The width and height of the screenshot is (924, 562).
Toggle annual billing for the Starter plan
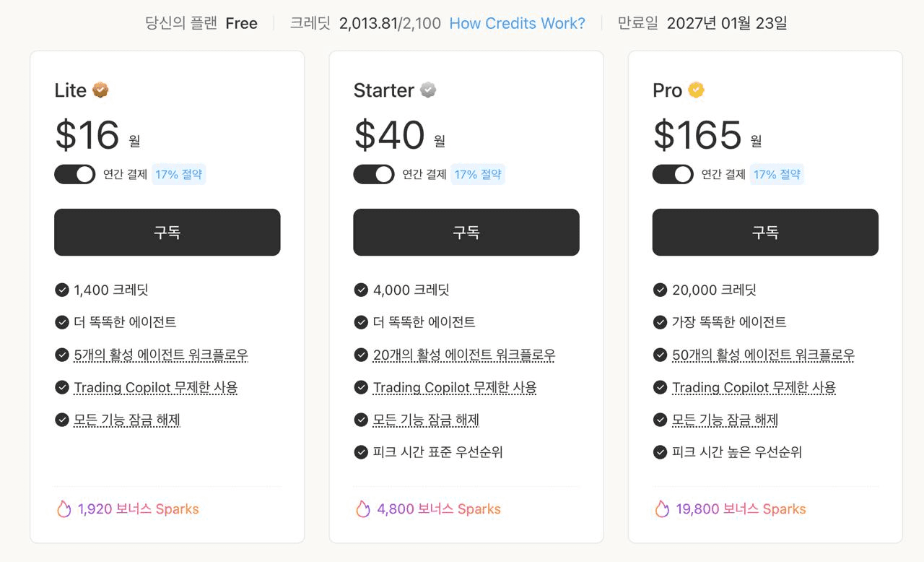click(x=374, y=174)
